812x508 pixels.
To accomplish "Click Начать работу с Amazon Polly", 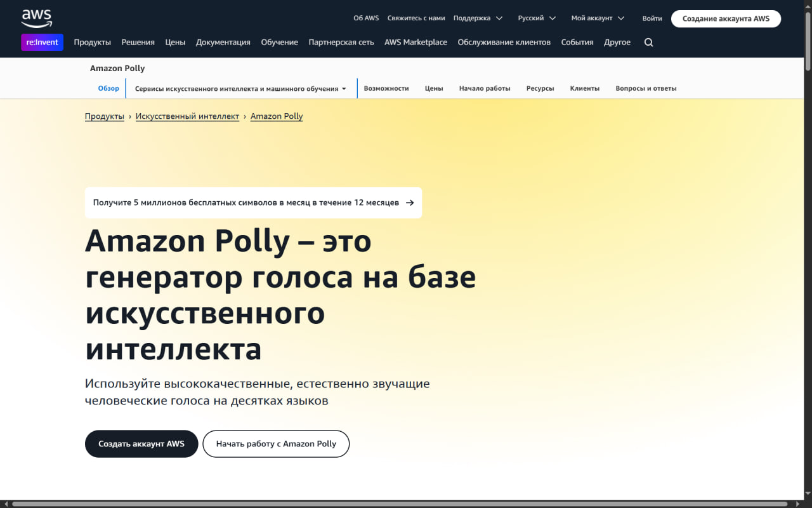I will point(276,444).
